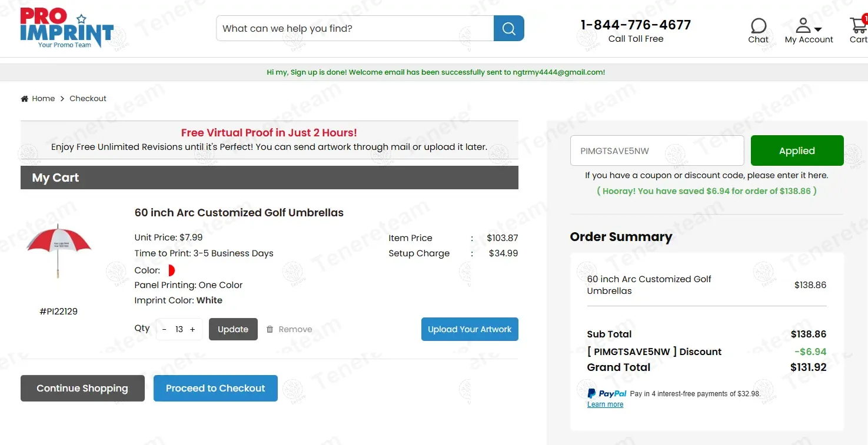
Task: Open the shopping Cart icon
Action: point(859,26)
